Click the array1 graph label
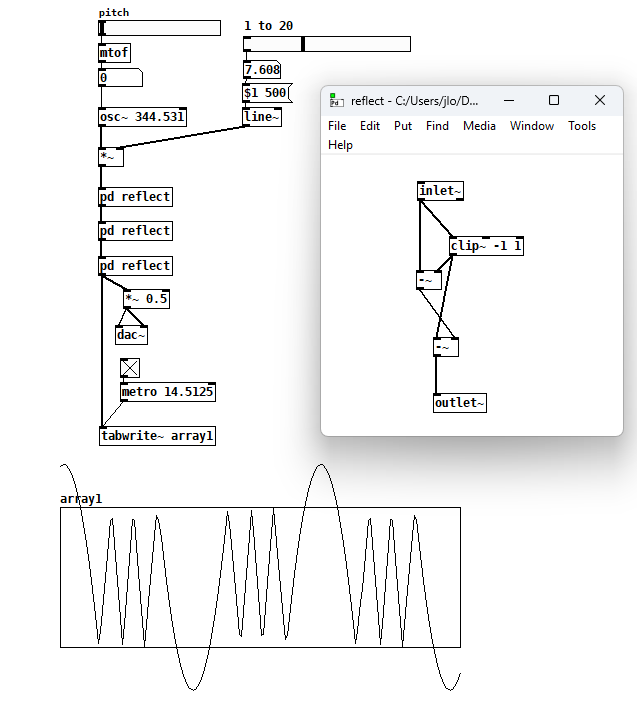Screen dimensions: 637x709 81,499
